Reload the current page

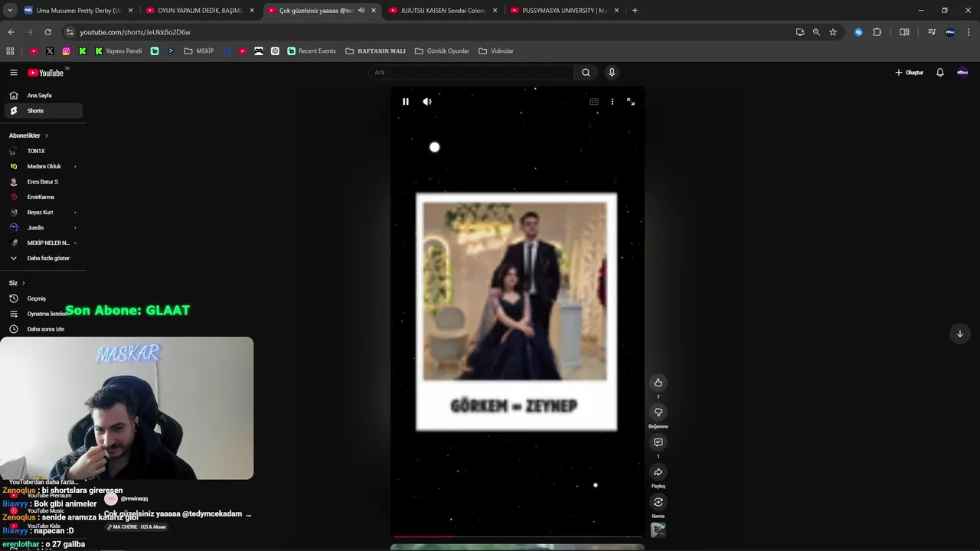point(47,32)
